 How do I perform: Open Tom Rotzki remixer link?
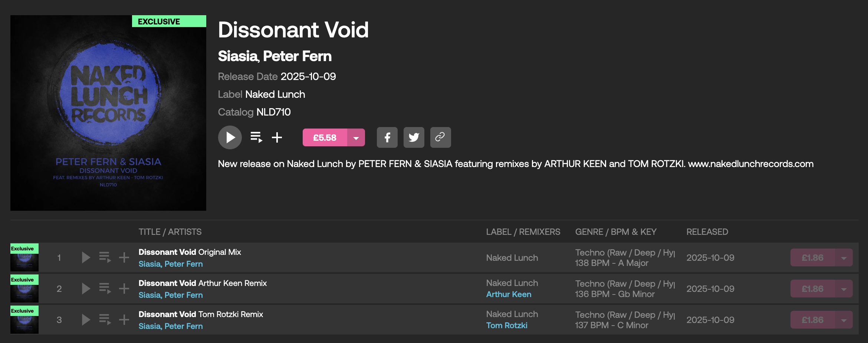(x=507, y=326)
